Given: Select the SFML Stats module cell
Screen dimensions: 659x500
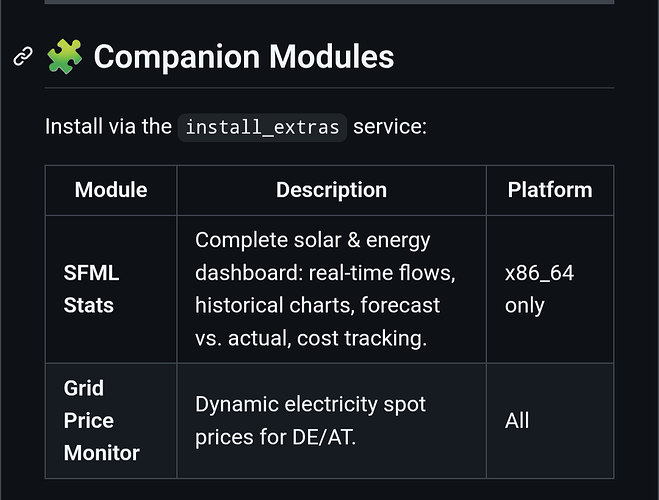Looking at the screenshot, I should (x=111, y=289).
